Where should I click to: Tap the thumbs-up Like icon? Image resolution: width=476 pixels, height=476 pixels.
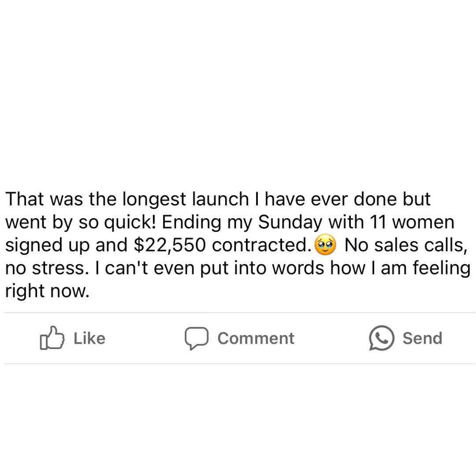click(52, 338)
